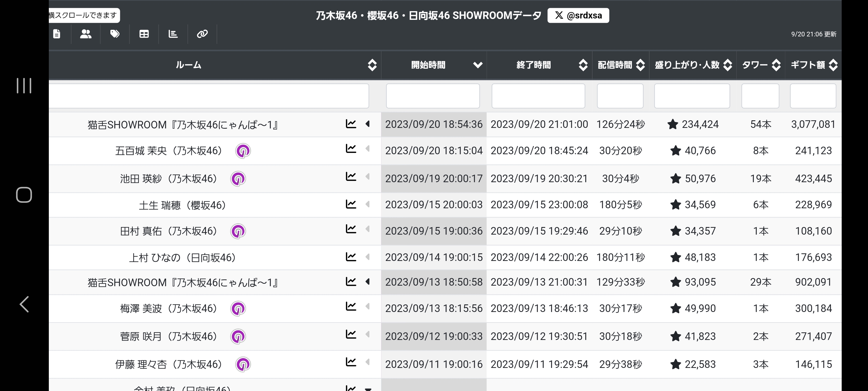868x391 pixels.
Task: Click the tags icon in toolbar
Action: pyautogui.click(x=115, y=34)
